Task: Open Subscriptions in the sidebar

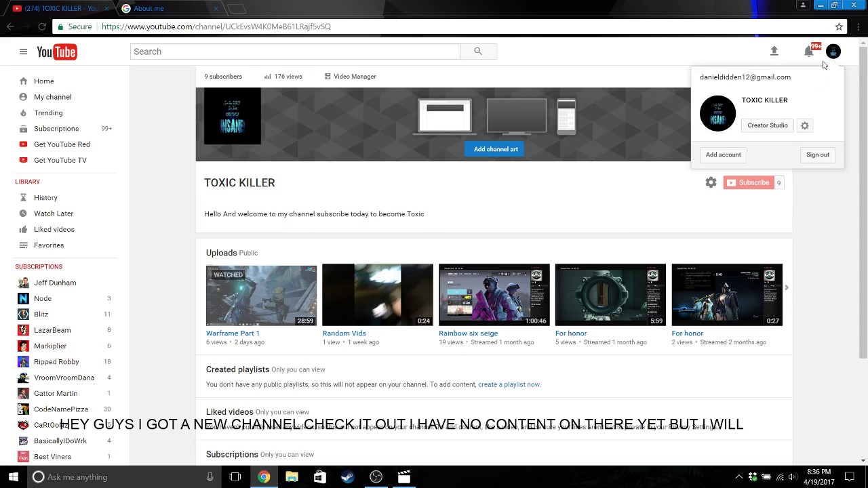Action: tap(56, 129)
